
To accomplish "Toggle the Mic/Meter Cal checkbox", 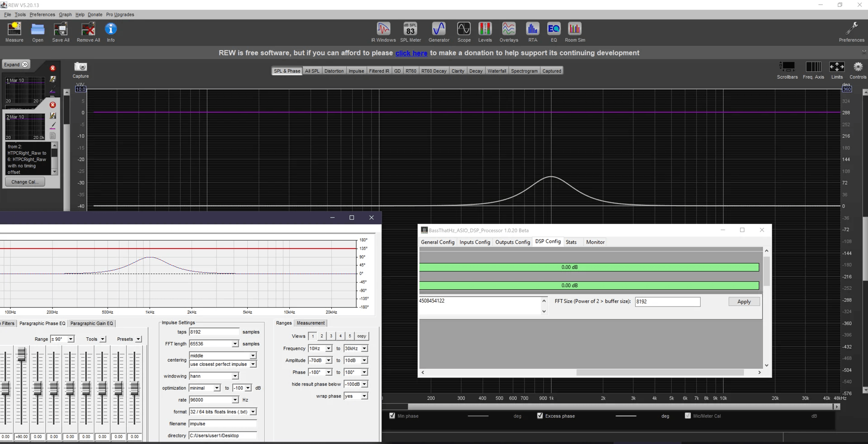I will (688, 416).
